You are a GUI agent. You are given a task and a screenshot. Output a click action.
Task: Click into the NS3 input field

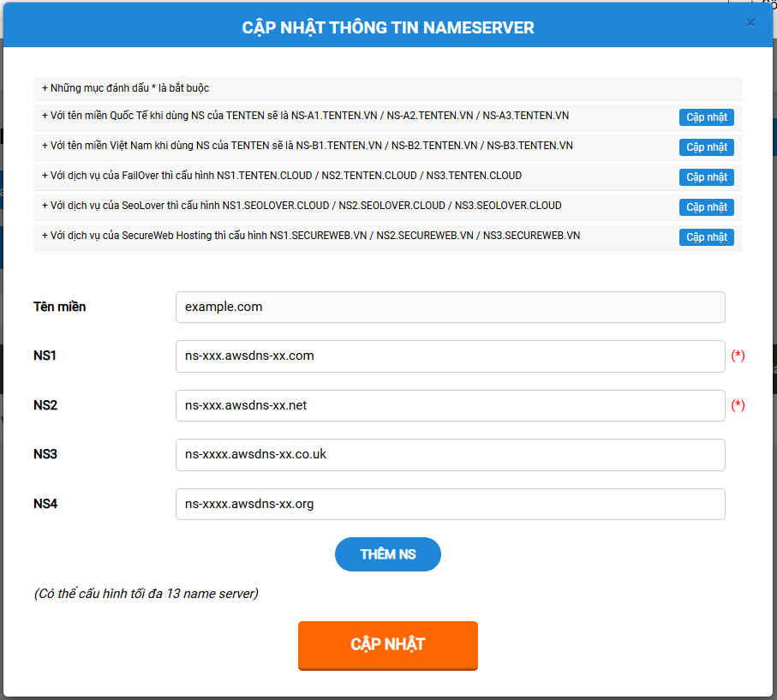450,455
